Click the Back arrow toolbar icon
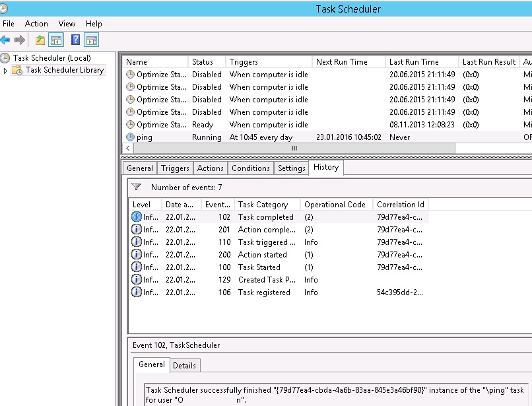This screenshot has width=532, height=406. click(6, 40)
